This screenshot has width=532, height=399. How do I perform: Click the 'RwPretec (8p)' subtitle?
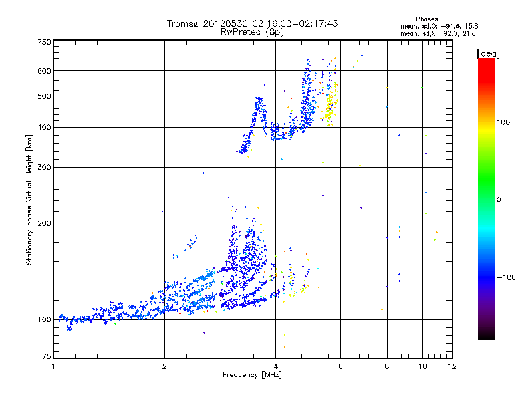point(252,32)
